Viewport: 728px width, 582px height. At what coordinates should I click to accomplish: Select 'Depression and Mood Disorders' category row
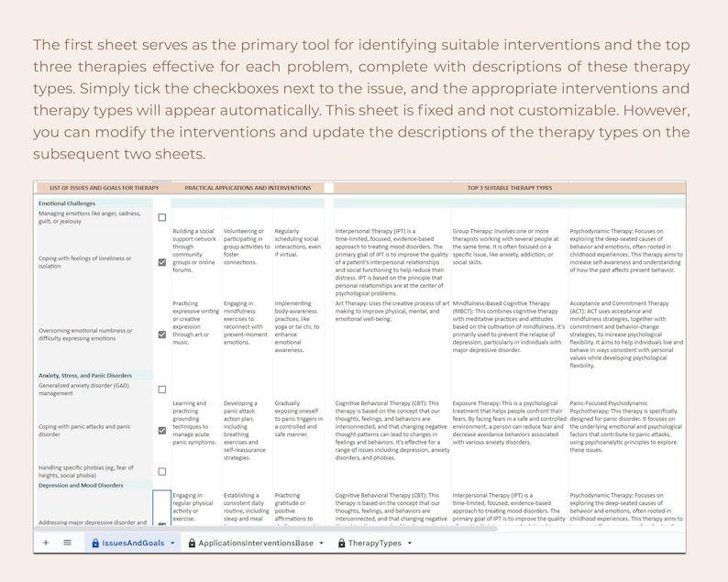(x=94, y=486)
